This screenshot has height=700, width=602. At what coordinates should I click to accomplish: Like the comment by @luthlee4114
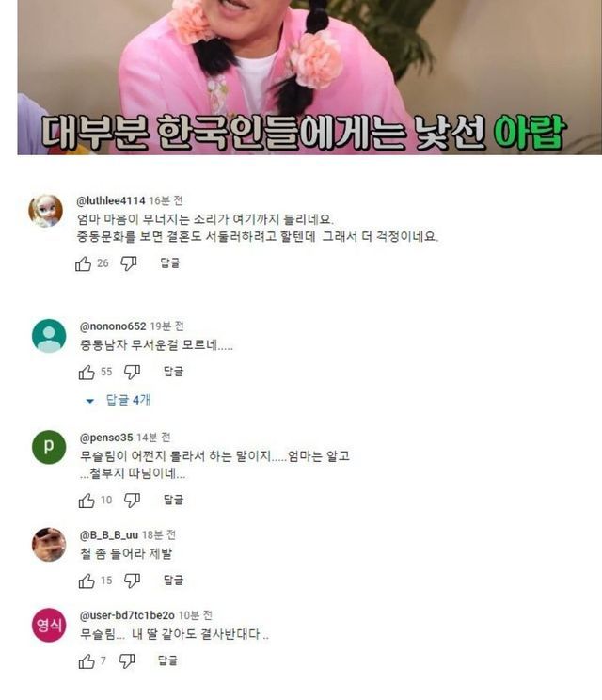pyautogui.click(x=83, y=263)
